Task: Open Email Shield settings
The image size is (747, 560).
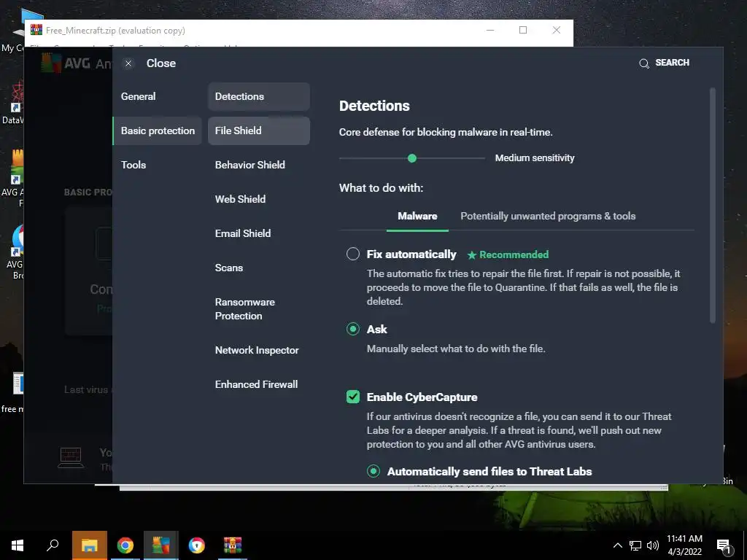Action: (x=243, y=233)
